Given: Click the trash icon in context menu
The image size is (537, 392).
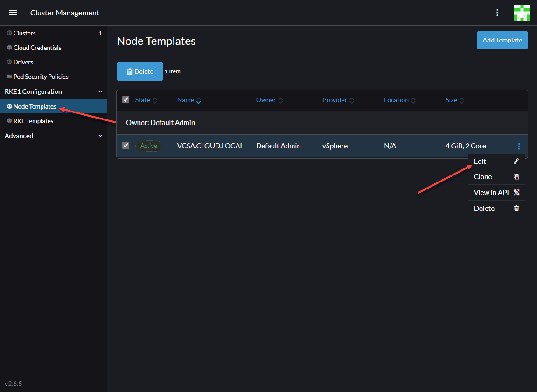Looking at the screenshot, I should pyautogui.click(x=516, y=208).
